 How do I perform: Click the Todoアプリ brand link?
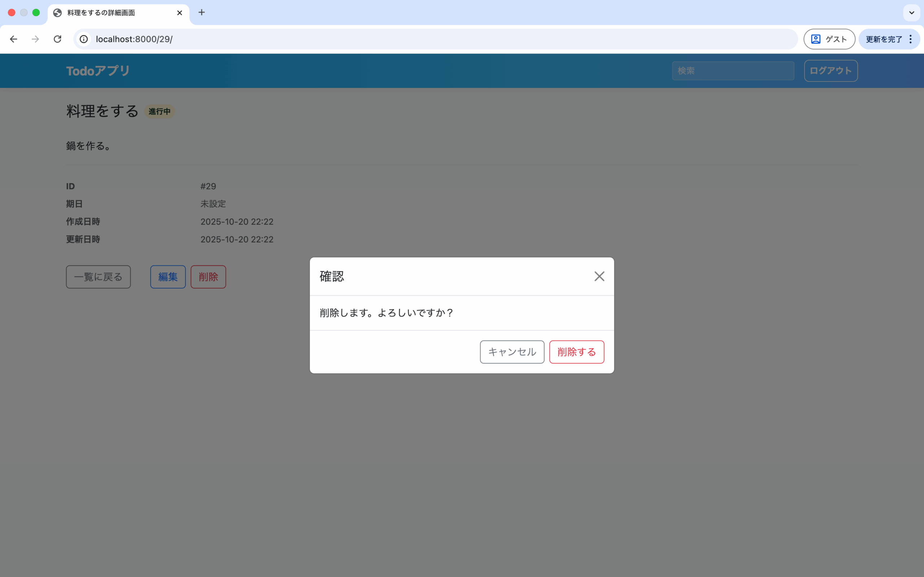point(98,71)
